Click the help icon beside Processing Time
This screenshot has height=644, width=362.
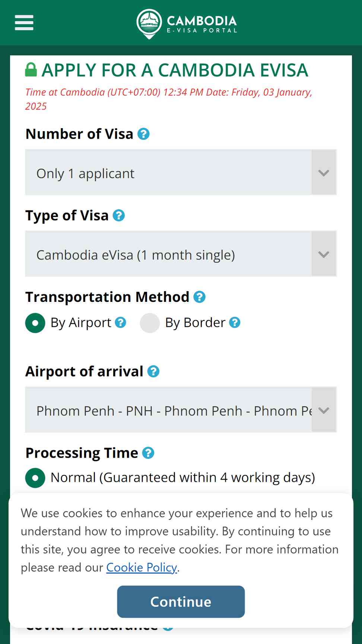click(148, 453)
